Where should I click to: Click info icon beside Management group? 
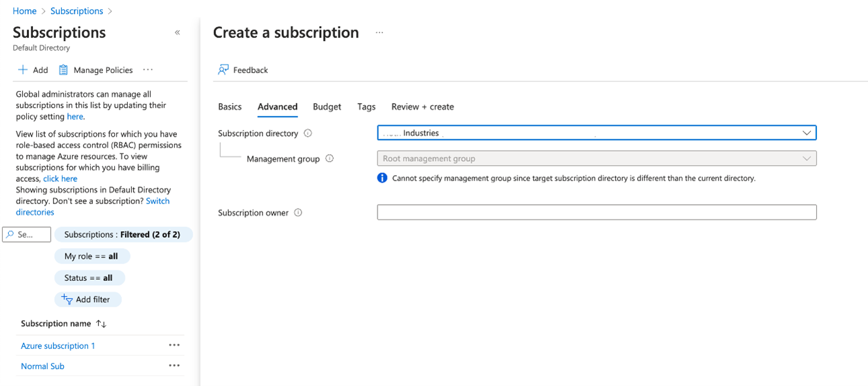pyautogui.click(x=330, y=159)
